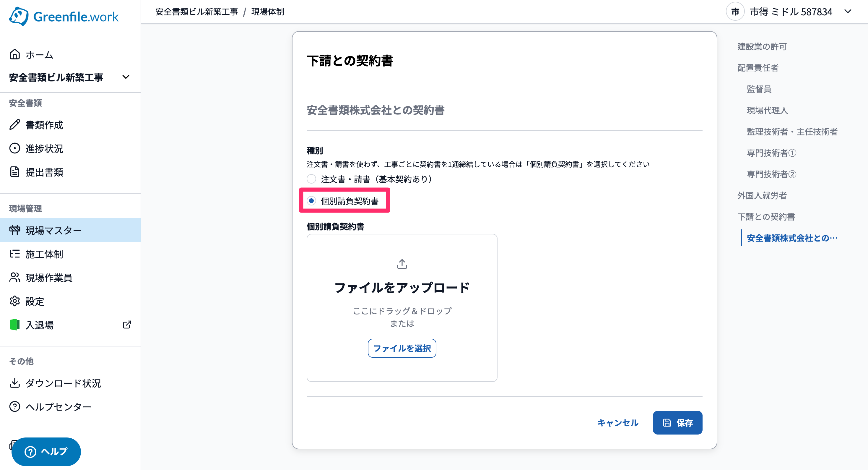
Task: Click the user name 市得 ミドル 587834
Action: click(791, 12)
